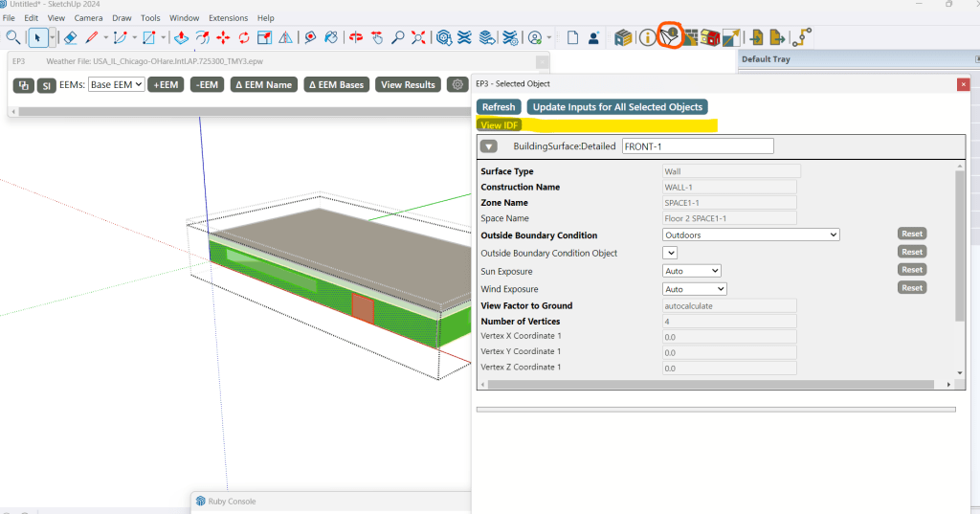Choose the Rotate tool

tap(244, 38)
